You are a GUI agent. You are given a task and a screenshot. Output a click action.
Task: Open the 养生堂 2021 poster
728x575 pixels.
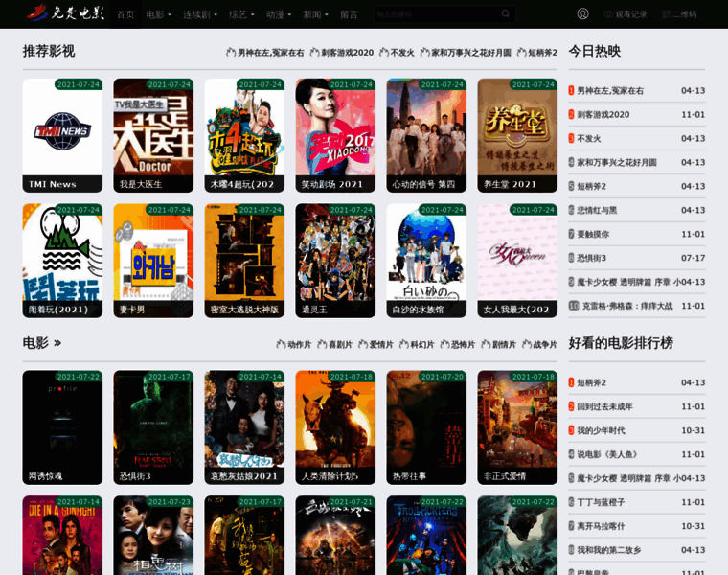click(x=517, y=135)
